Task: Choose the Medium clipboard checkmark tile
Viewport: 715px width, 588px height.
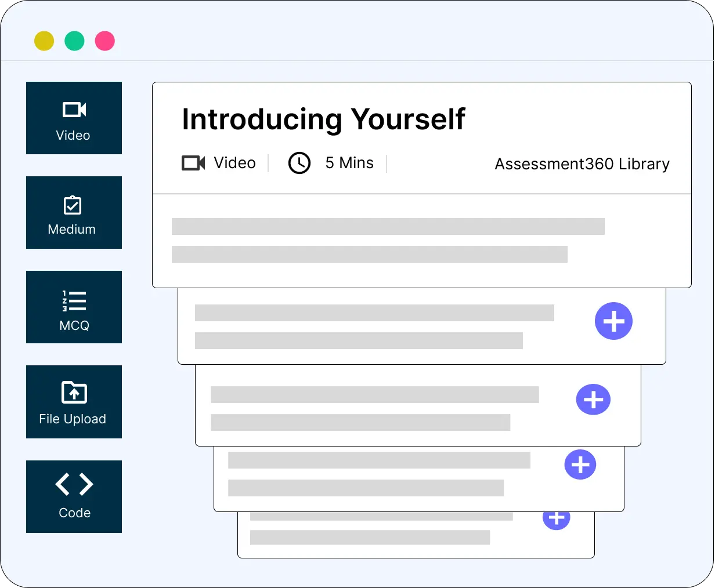Action: (x=74, y=213)
